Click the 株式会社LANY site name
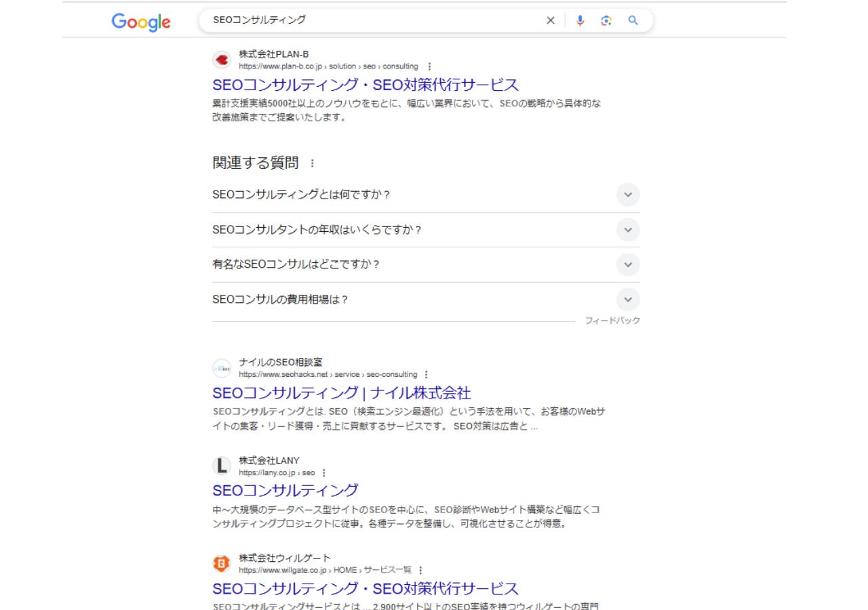The height and width of the screenshot is (610, 868). click(x=269, y=461)
